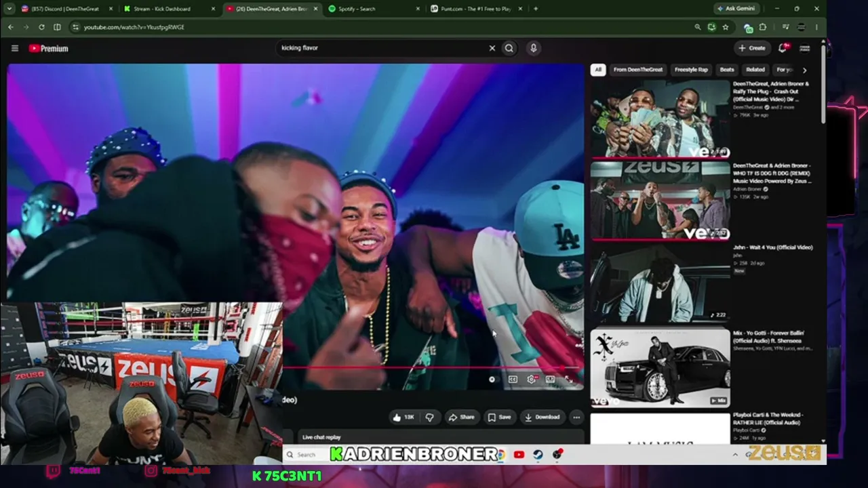
Task: Clear the 'kicking flavor' search text
Action: (x=492, y=48)
